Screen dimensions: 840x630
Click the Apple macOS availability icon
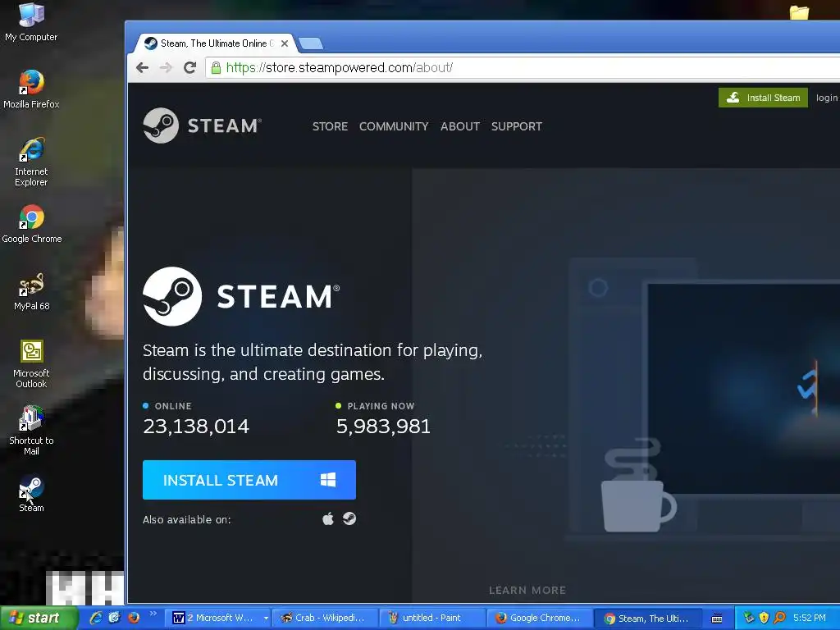tap(328, 518)
